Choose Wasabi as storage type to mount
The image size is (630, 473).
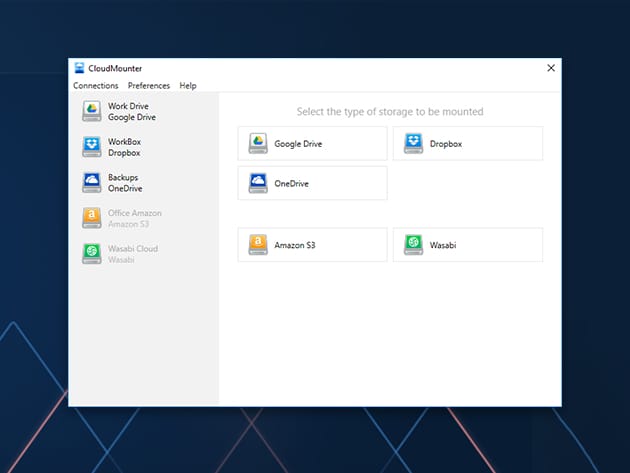467,244
